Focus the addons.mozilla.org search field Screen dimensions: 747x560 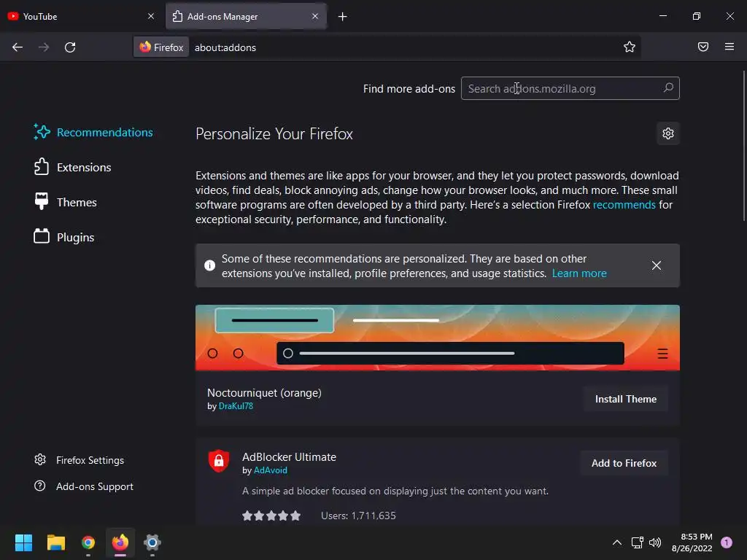570,88
